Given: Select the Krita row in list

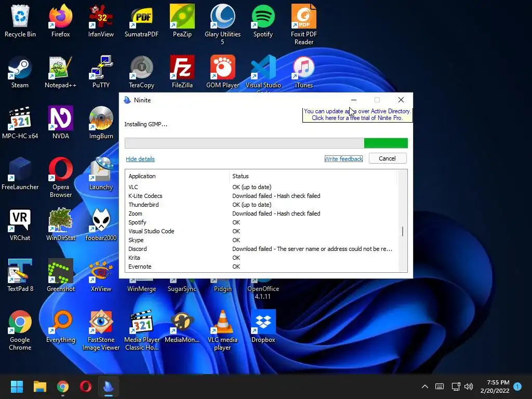Looking at the screenshot, I should click(x=261, y=258).
